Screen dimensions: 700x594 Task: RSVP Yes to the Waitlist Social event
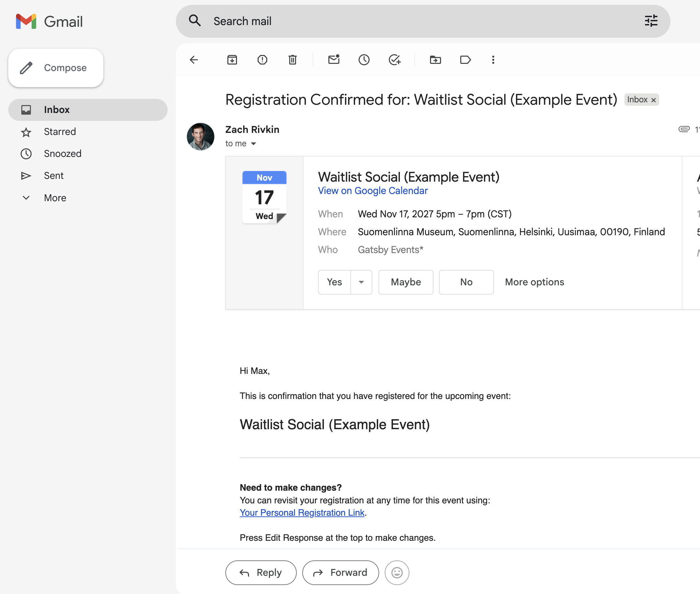334,282
